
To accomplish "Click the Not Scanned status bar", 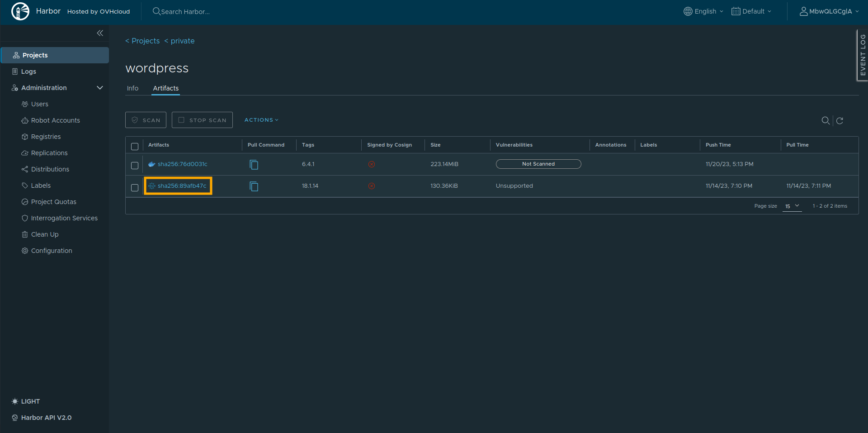I will (538, 164).
